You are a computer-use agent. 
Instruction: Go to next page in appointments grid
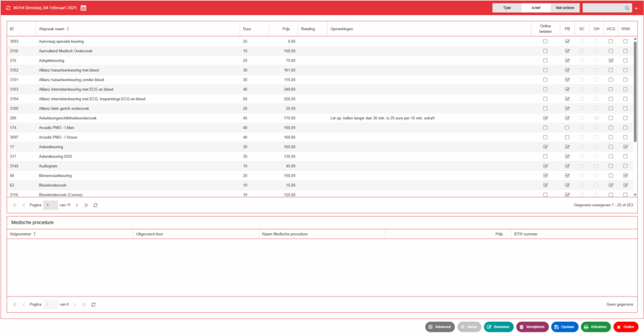point(77,205)
